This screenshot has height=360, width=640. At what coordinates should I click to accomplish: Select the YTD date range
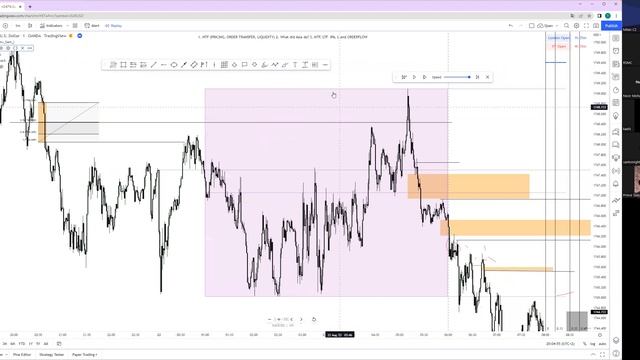[x=22, y=344]
